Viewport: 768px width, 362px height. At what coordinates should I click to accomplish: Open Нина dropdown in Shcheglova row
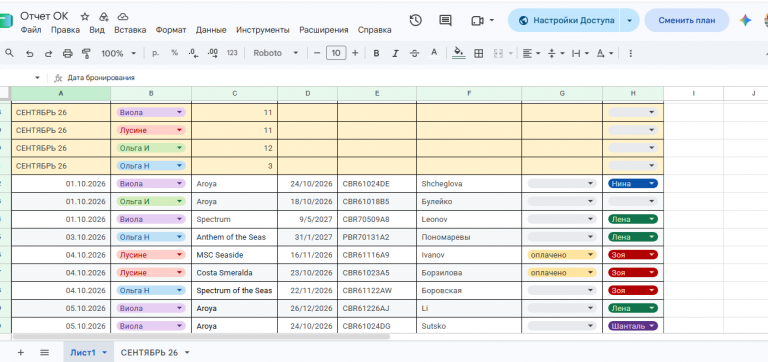click(x=633, y=184)
